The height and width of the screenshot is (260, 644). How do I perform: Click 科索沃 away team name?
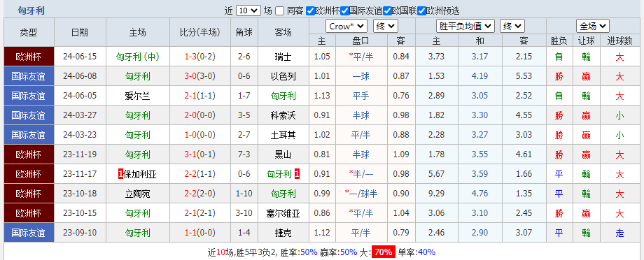click(x=283, y=115)
